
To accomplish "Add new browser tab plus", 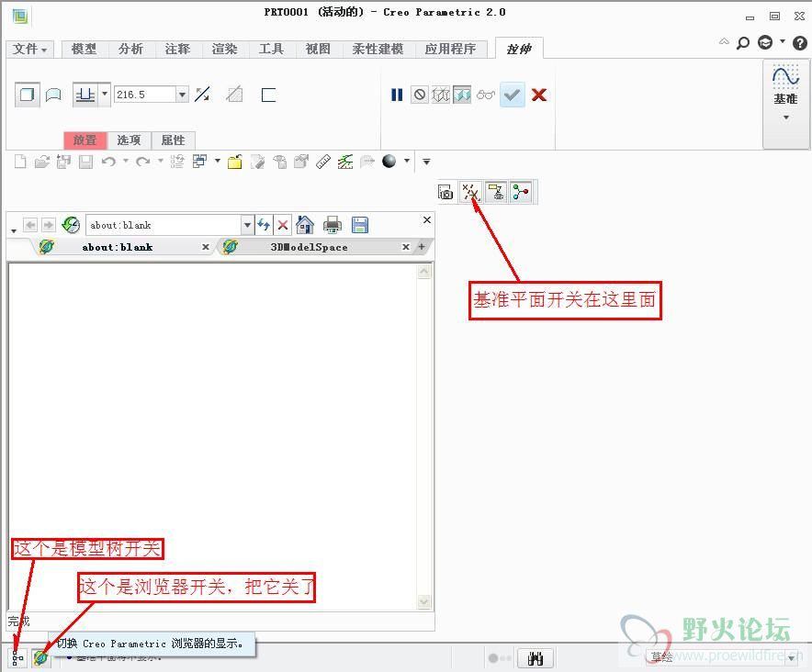I will pos(422,247).
